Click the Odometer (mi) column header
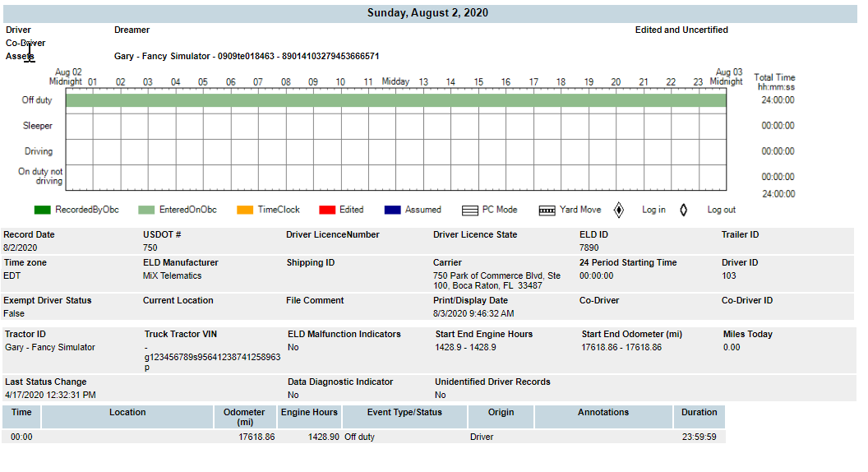This screenshot has height=472, width=868. pyautogui.click(x=244, y=417)
